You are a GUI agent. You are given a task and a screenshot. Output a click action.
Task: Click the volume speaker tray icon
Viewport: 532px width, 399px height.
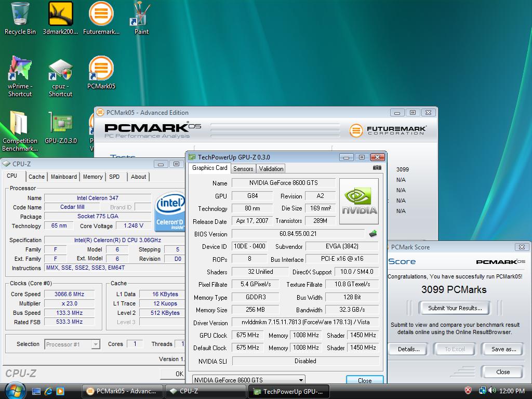pos(492,391)
